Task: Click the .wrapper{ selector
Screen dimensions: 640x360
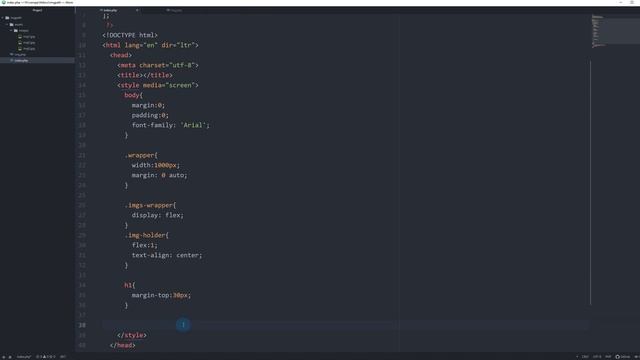Action: tap(141, 155)
